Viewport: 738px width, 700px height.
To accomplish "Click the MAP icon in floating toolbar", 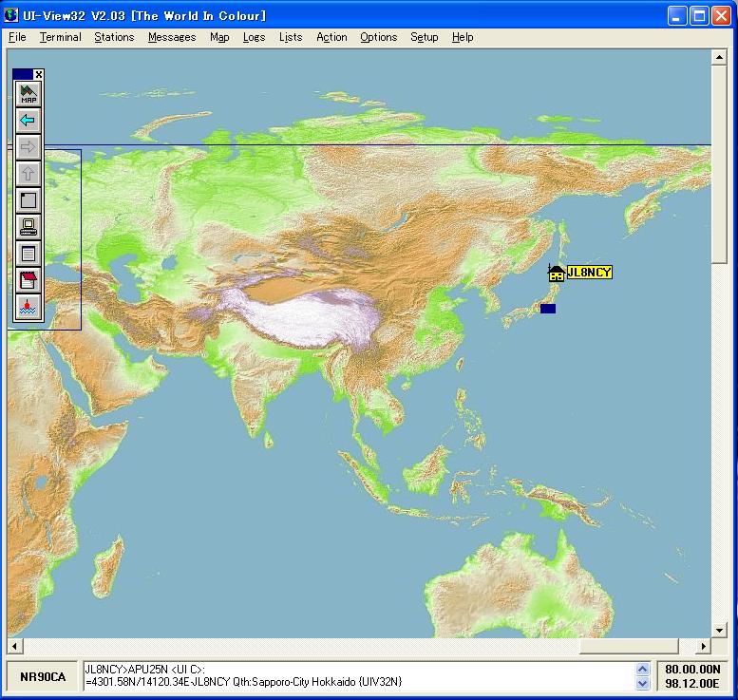I will (28, 94).
